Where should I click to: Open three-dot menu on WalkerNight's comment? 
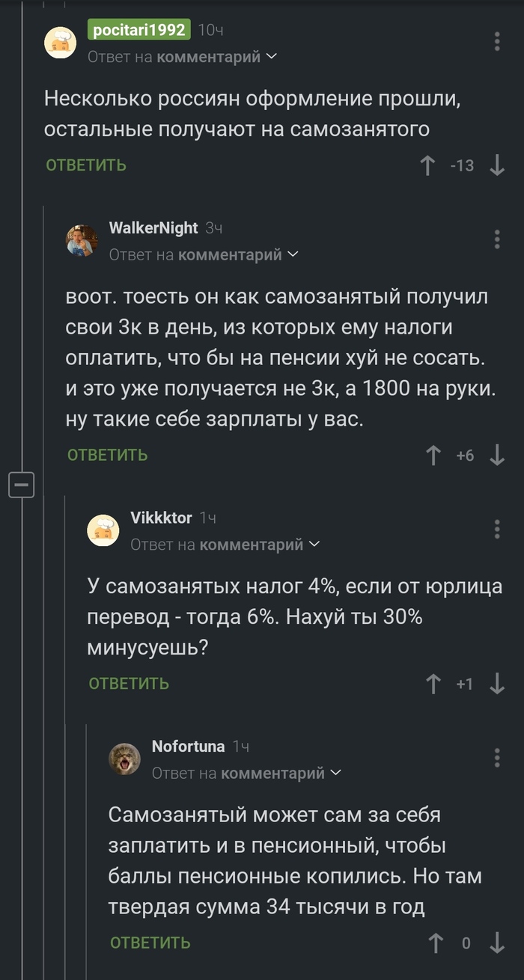coord(497,239)
